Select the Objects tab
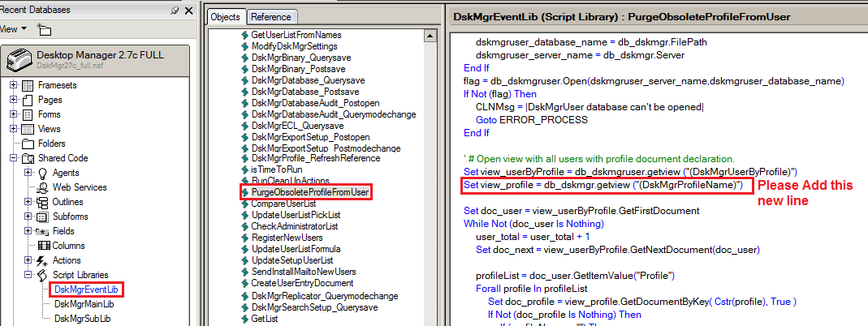This screenshot has width=868, height=326. pos(226,17)
